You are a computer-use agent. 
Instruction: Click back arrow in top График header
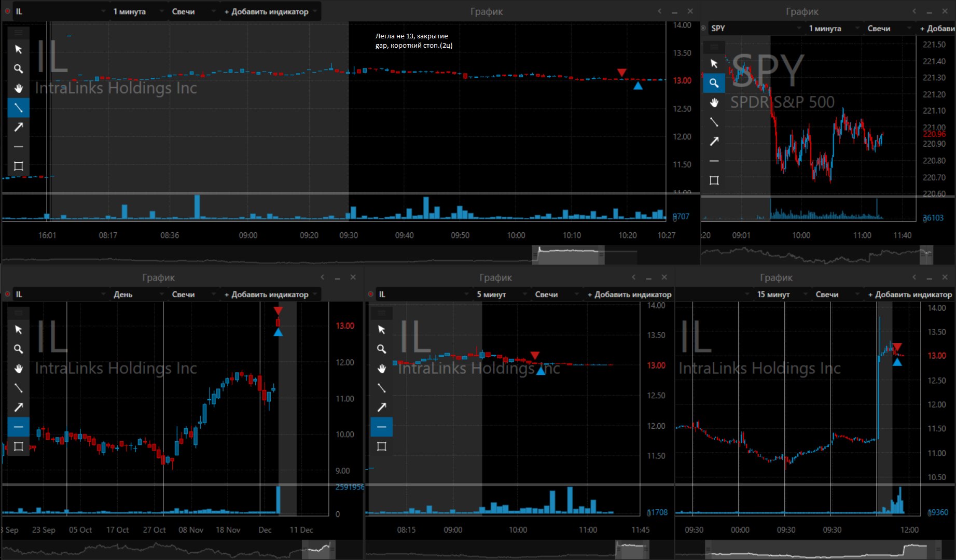coord(659,11)
